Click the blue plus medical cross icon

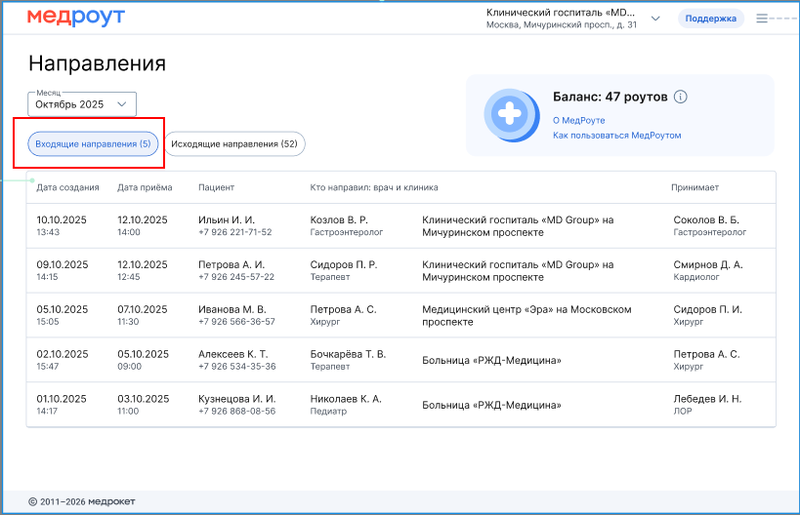[x=512, y=115]
